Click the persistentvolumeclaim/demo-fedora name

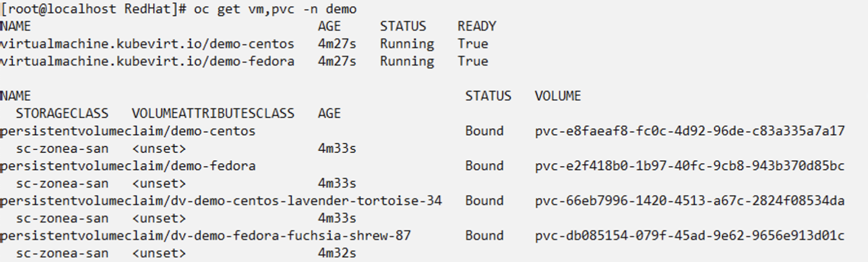[x=128, y=166]
